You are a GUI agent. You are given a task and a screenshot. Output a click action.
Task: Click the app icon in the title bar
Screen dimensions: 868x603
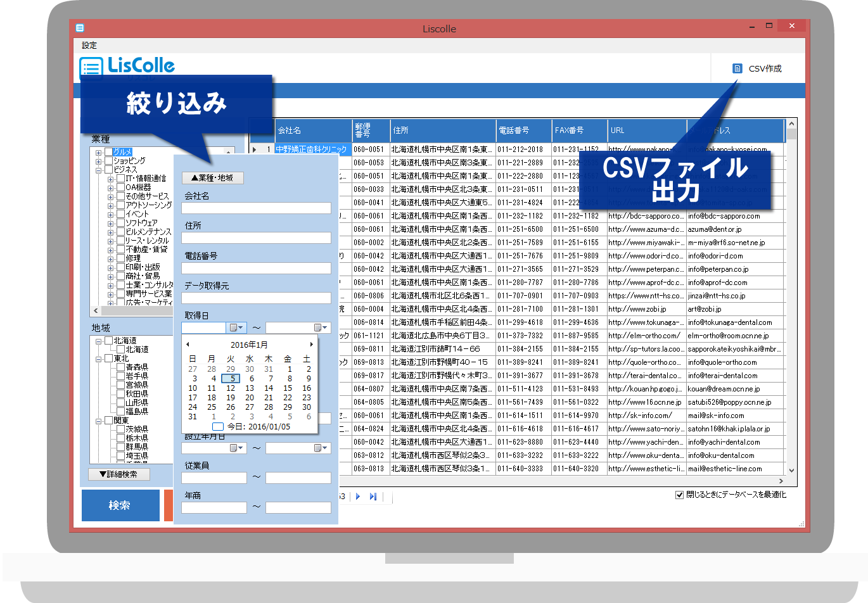coord(80,29)
